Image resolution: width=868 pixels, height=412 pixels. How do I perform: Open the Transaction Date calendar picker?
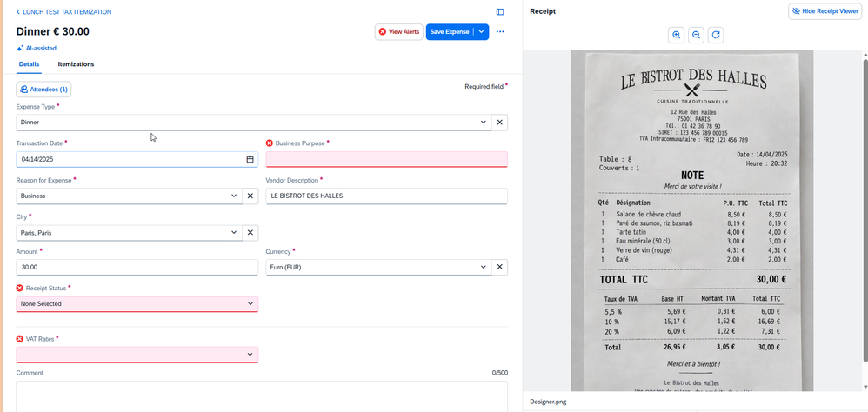tap(250, 159)
